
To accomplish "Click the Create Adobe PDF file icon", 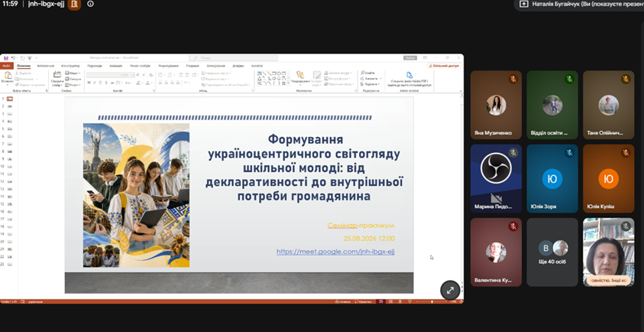I will tap(409, 75).
